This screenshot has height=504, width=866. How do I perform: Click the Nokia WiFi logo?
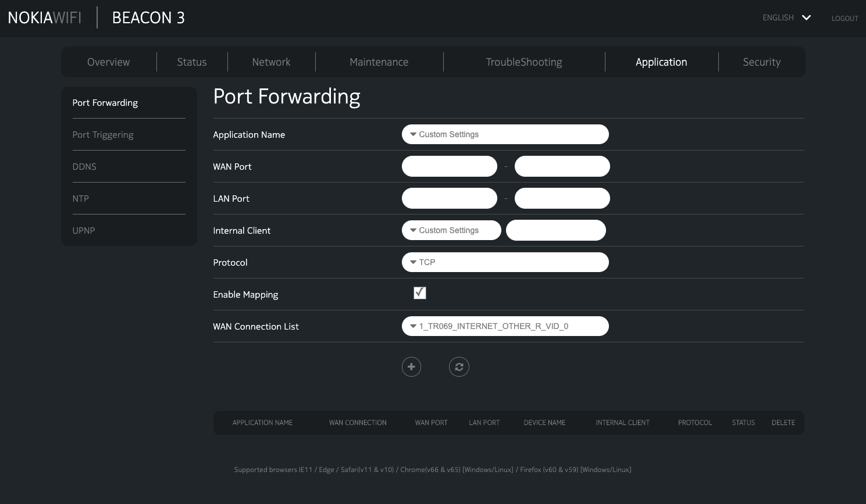point(45,17)
